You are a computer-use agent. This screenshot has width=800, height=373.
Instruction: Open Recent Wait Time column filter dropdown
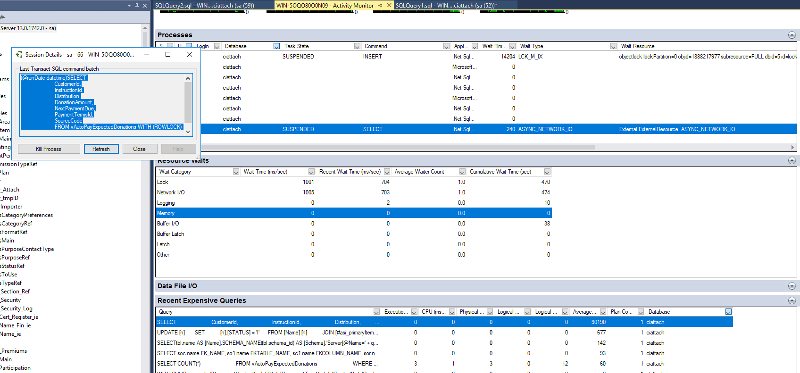pos(387,171)
